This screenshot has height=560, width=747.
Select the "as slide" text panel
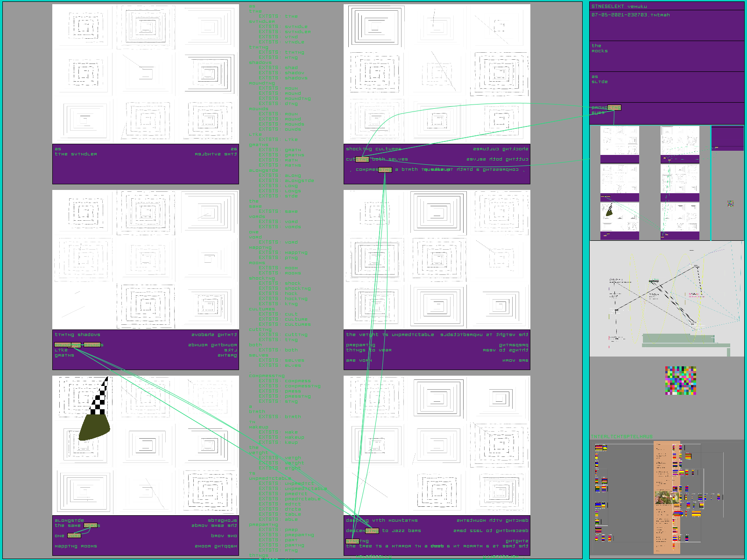(666, 87)
